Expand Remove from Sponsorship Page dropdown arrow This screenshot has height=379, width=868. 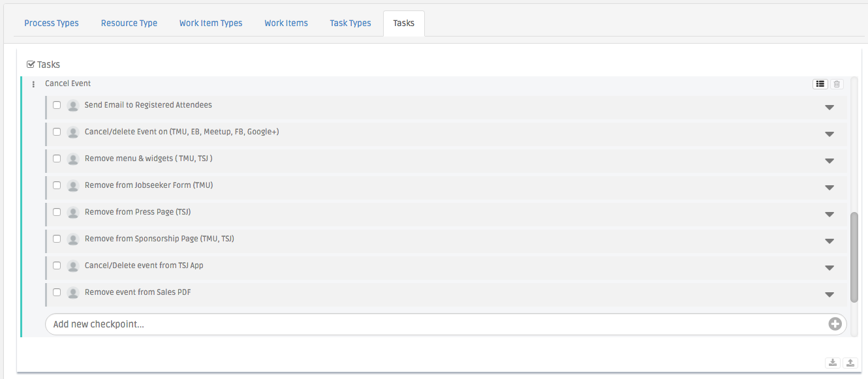(x=829, y=241)
